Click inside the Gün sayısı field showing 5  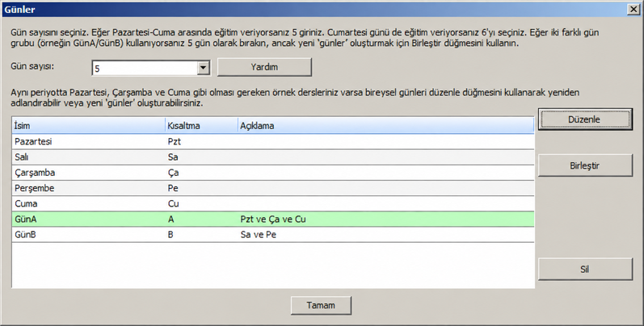[145, 68]
